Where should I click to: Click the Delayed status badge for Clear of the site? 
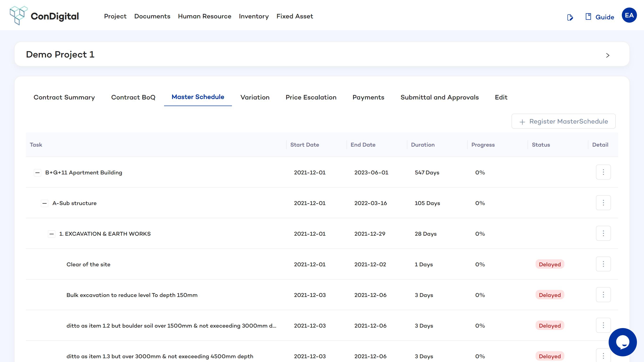point(549,264)
